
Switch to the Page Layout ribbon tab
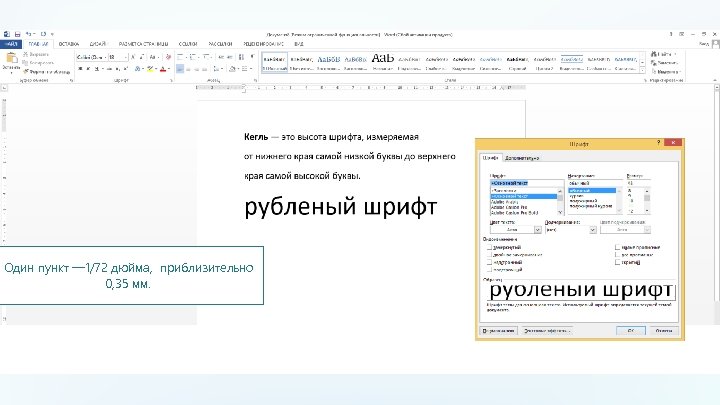coord(143,44)
